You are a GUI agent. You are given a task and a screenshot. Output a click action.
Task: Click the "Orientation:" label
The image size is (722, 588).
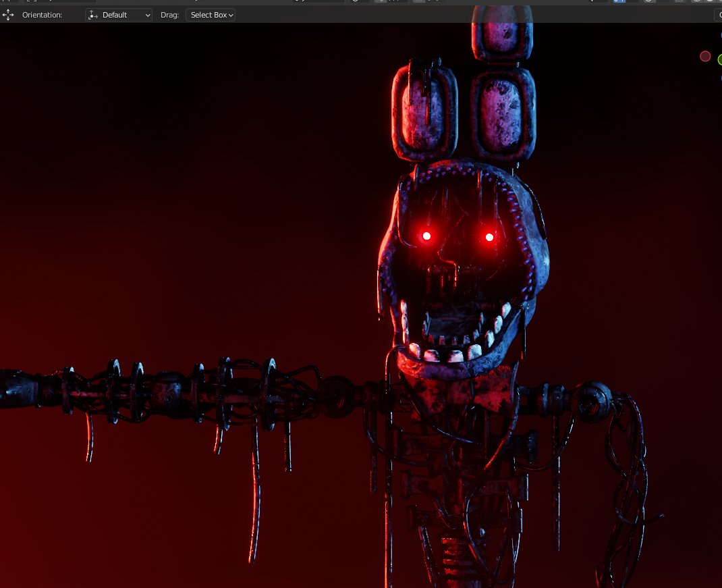tap(42, 15)
